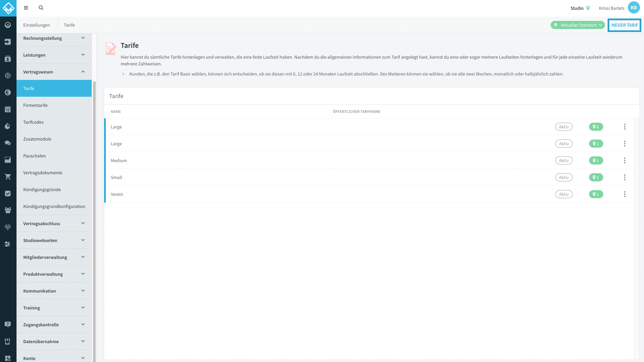Open the euro finance sidebar icon

pyautogui.click(x=8, y=92)
